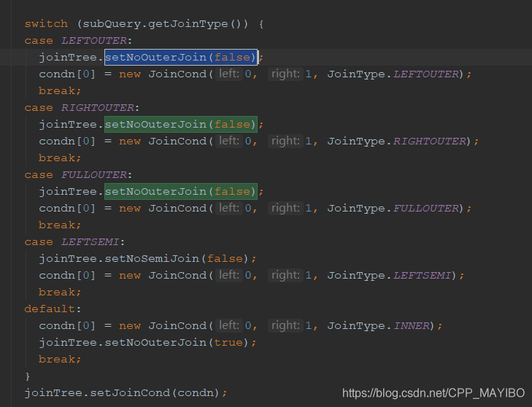532x407 pixels.
Task: Click the 'right:' parameter hint in INNER JoinCond
Action: tap(285, 325)
